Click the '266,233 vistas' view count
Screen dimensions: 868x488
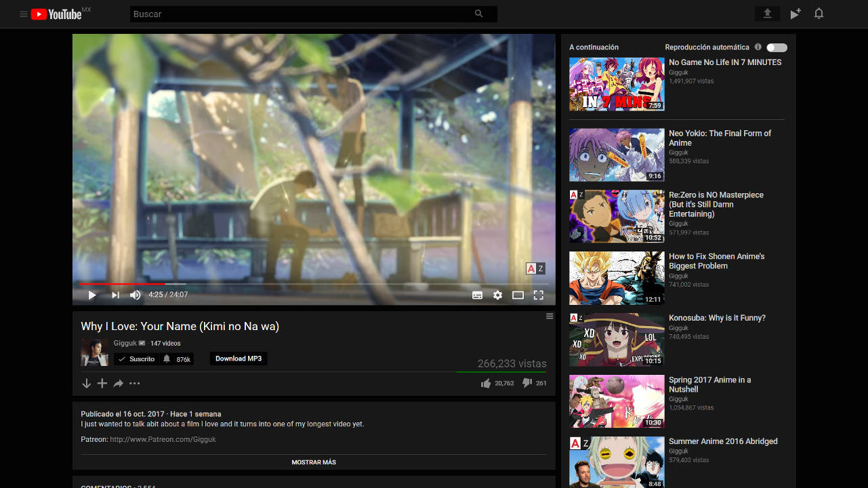click(x=512, y=364)
